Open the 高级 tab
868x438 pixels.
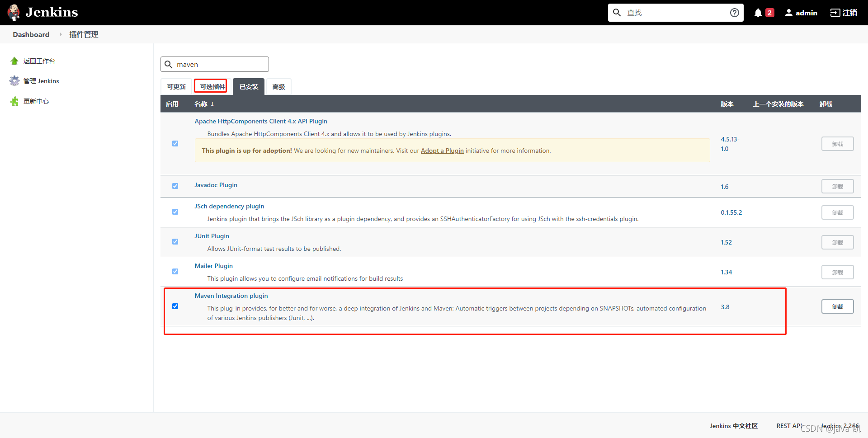pyautogui.click(x=279, y=87)
